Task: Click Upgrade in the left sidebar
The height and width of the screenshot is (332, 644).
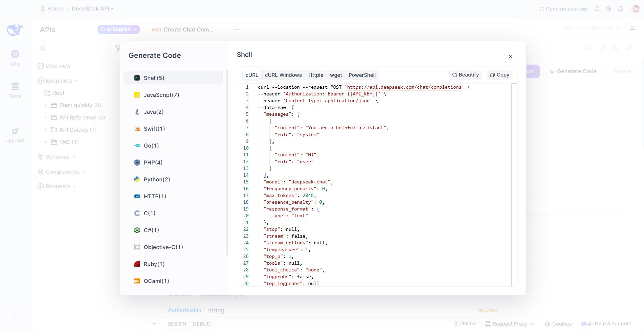Action: coord(15,135)
